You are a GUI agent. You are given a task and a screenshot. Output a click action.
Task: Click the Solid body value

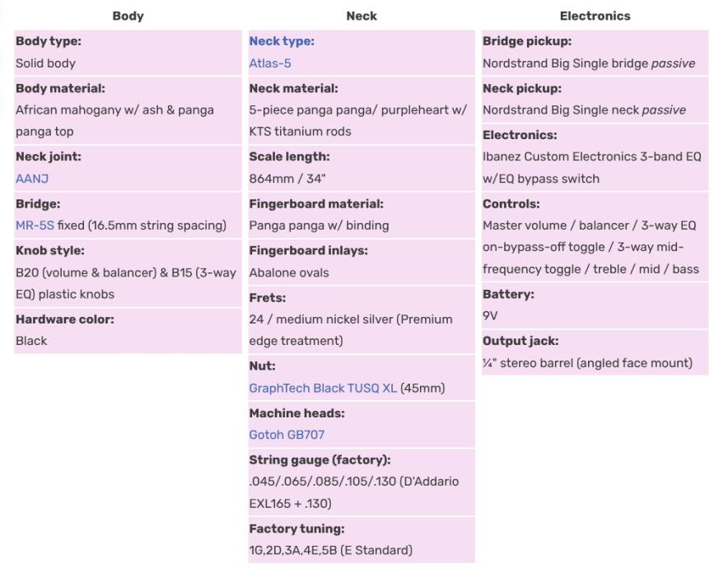pyautogui.click(x=45, y=63)
